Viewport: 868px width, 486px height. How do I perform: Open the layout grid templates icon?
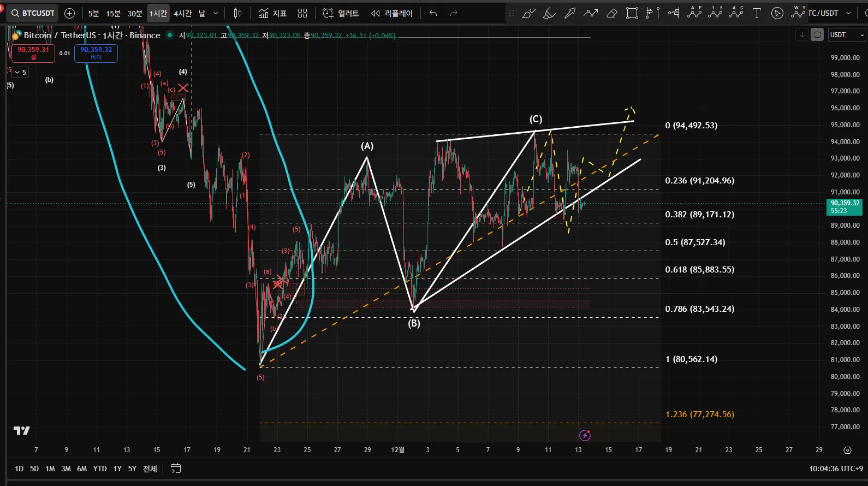point(302,13)
